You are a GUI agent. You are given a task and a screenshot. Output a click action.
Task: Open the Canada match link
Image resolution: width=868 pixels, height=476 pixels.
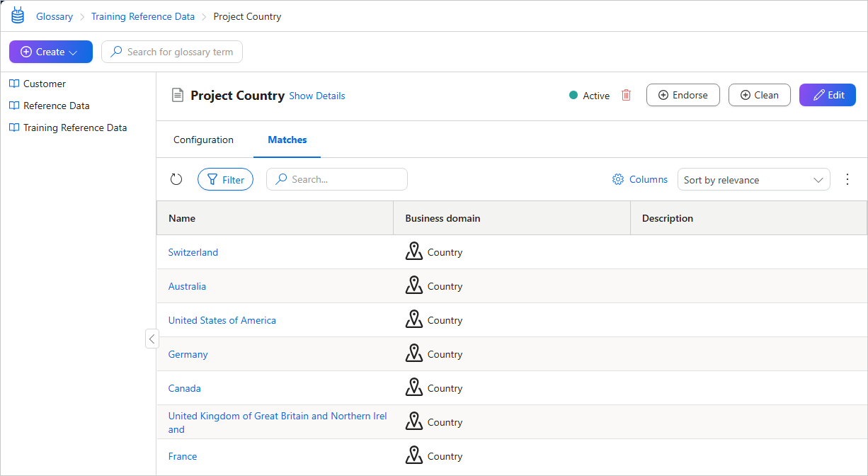click(185, 388)
